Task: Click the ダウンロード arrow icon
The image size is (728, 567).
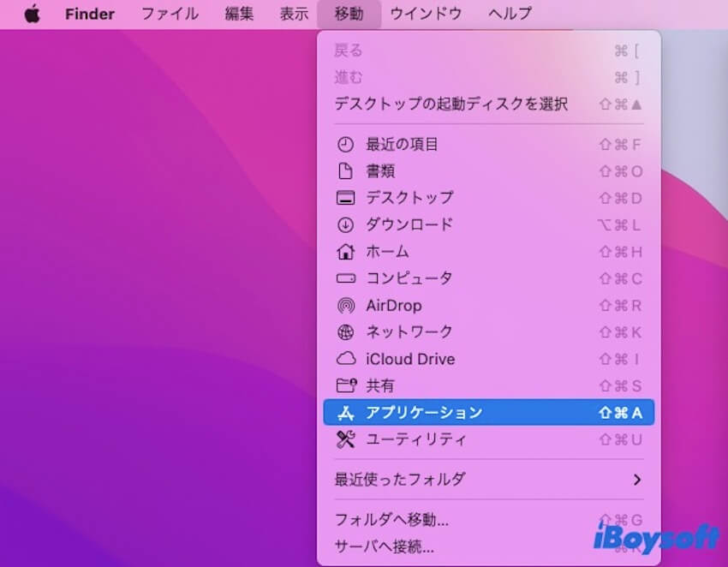Action: tap(345, 224)
